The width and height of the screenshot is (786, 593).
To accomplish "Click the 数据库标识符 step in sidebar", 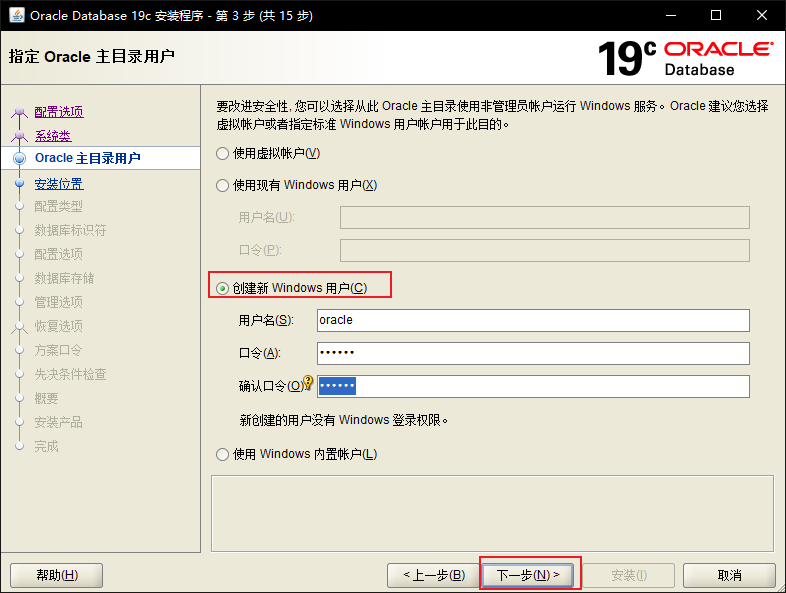I will click(70, 230).
